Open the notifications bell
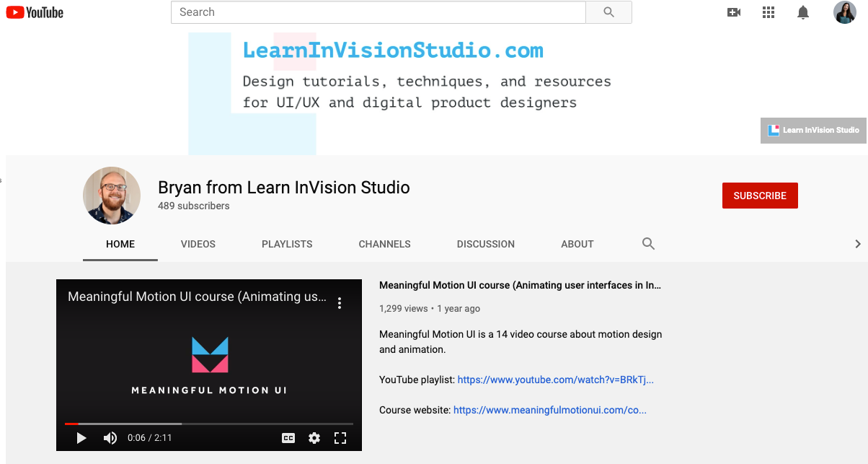 point(803,12)
